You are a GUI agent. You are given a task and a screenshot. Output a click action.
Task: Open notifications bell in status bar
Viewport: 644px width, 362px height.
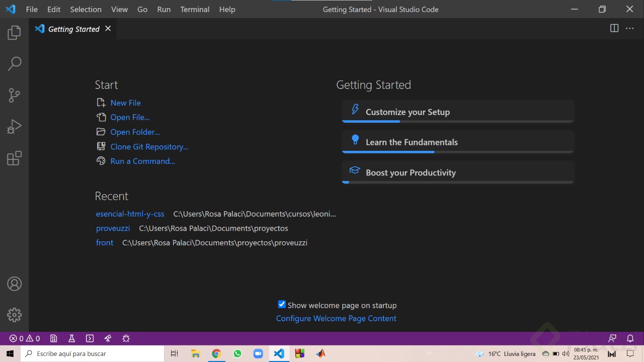click(x=630, y=338)
